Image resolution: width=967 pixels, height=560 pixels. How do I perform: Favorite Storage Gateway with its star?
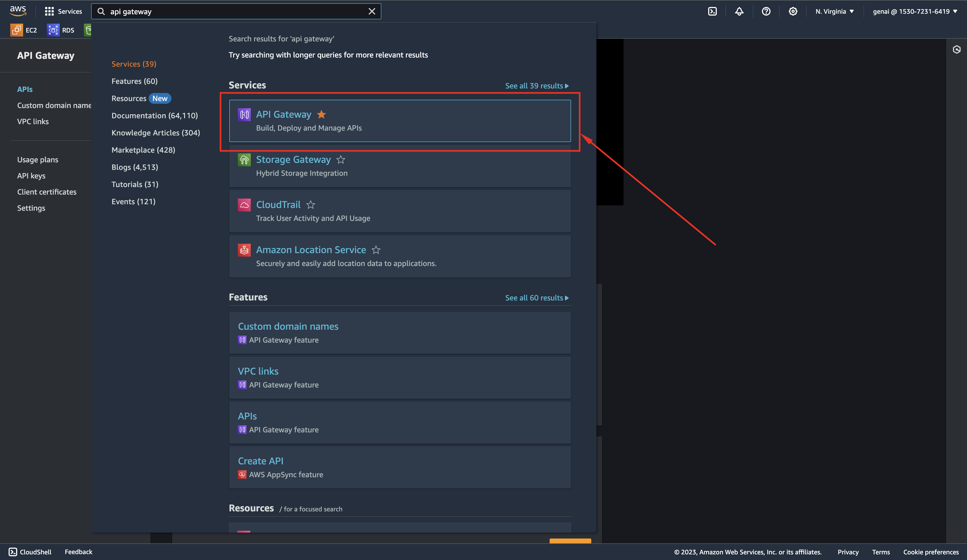(x=340, y=160)
